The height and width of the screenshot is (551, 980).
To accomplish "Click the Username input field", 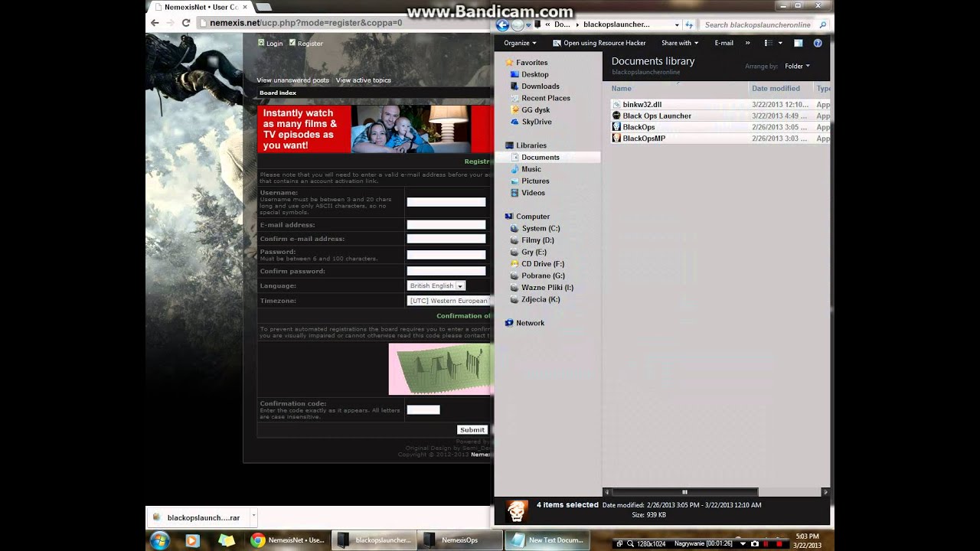I will click(446, 202).
